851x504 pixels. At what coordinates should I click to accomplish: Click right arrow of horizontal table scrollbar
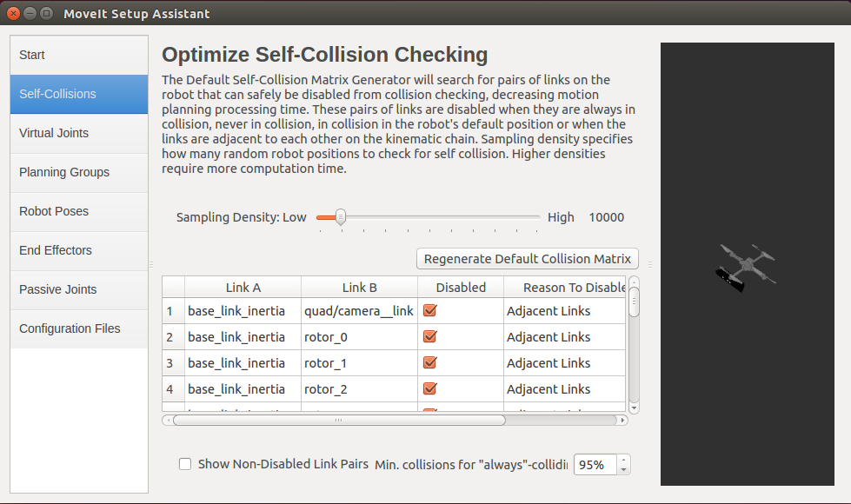[622, 420]
